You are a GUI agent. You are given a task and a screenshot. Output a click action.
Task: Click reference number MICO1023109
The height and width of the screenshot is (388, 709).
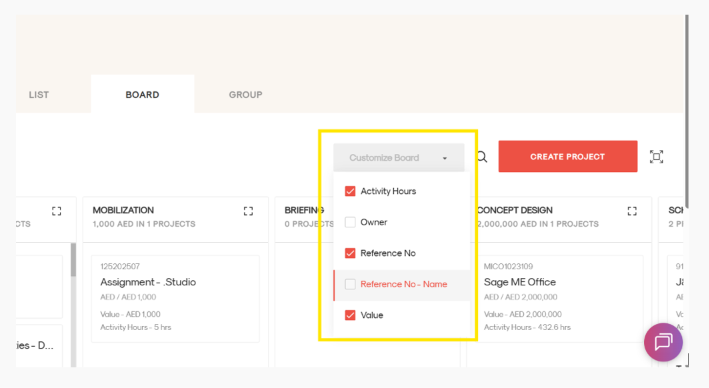pos(508,266)
